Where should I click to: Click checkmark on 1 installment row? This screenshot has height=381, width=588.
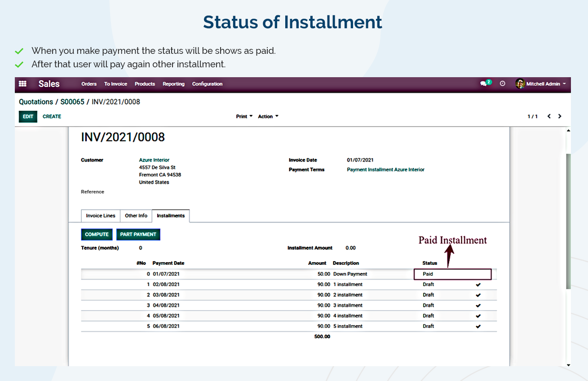[478, 285]
